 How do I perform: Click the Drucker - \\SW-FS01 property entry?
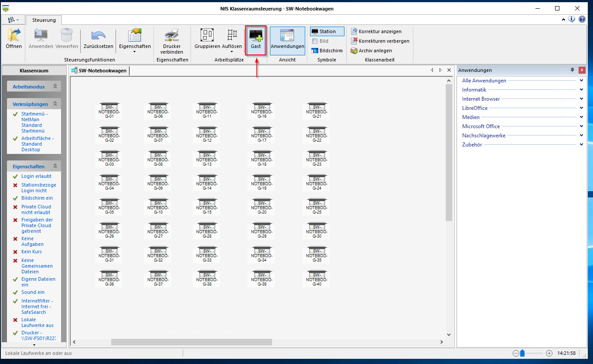tap(38, 336)
